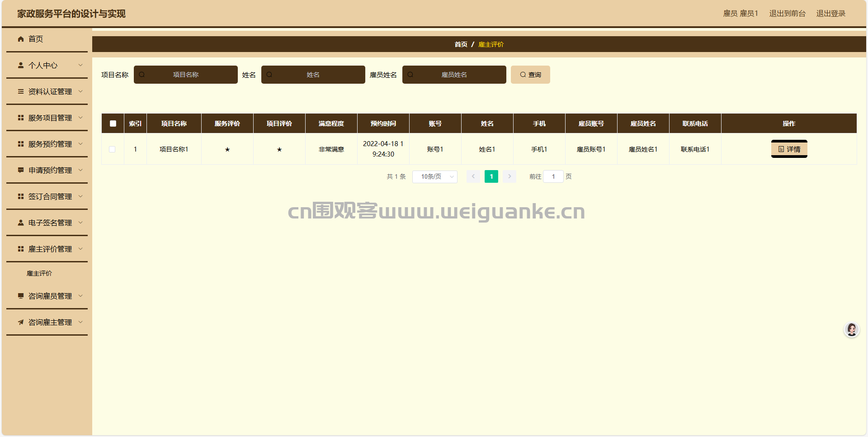Image resolution: width=868 pixels, height=437 pixels.
Task: Open 签订合同管理 menu
Action: point(47,196)
